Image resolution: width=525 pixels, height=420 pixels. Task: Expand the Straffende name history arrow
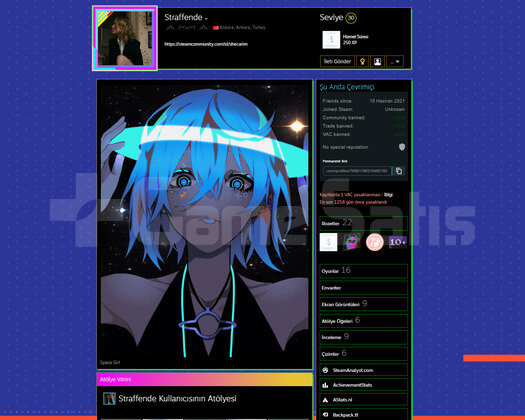(x=206, y=19)
